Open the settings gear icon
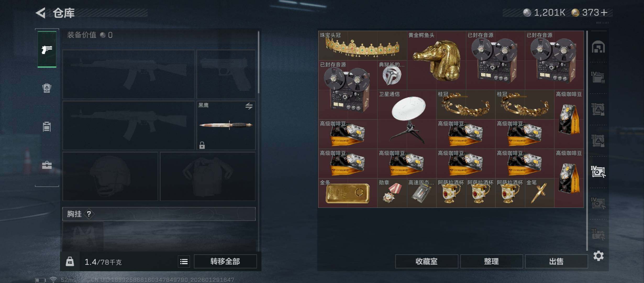The height and width of the screenshot is (283, 644). click(x=598, y=256)
